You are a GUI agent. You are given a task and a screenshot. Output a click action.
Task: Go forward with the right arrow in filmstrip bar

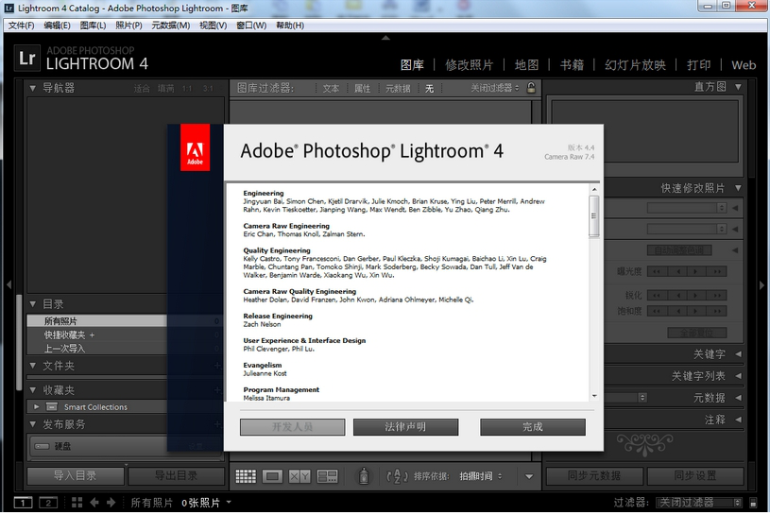pos(111,503)
